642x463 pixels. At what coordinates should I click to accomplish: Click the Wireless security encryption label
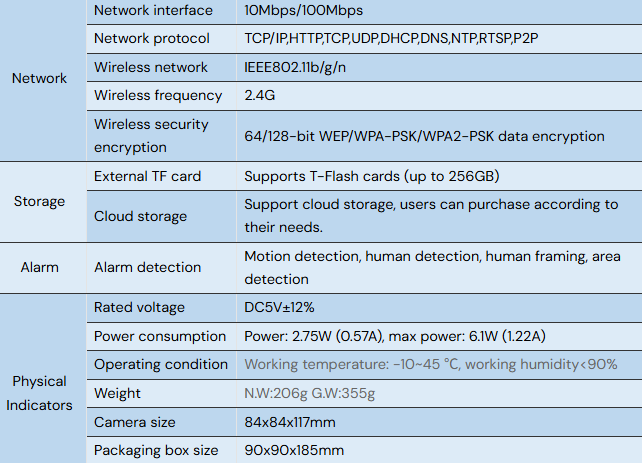pyautogui.click(x=151, y=136)
